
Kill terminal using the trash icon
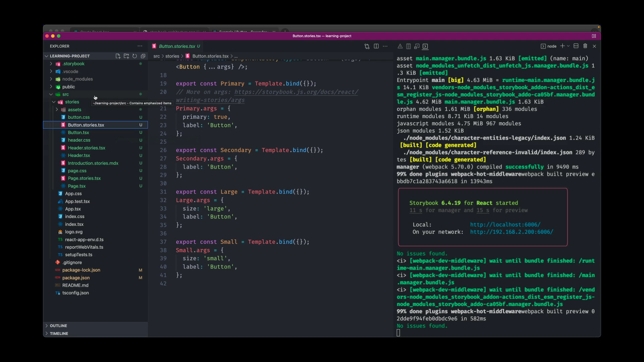tap(585, 46)
